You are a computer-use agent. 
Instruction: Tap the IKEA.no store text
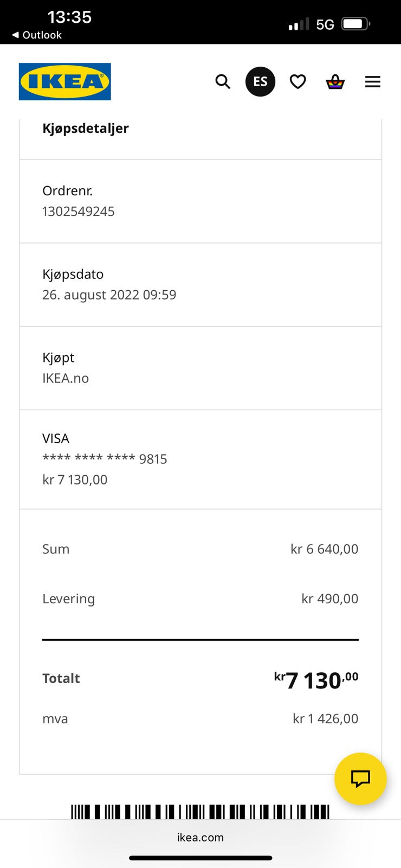click(66, 378)
